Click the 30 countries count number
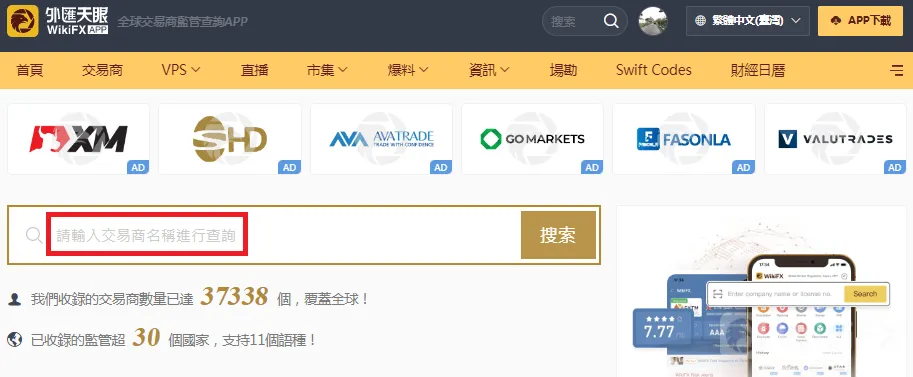The height and width of the screenshot is (377, 913). coord(146,337)
